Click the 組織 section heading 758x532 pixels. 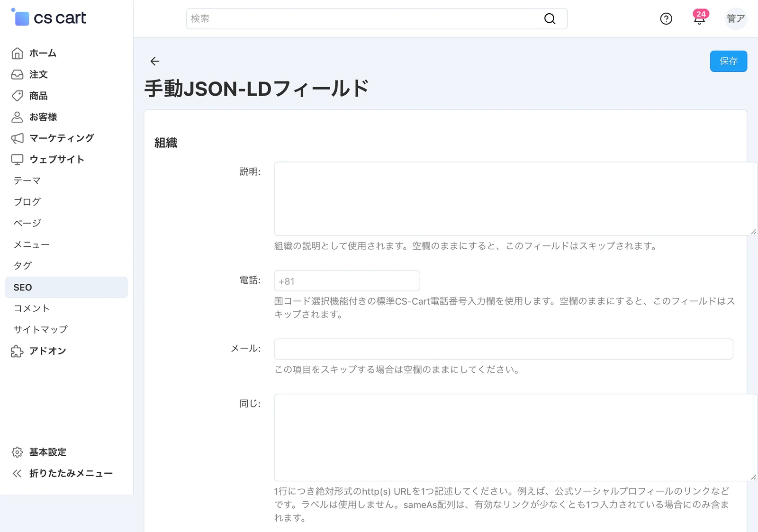[166, 143]
